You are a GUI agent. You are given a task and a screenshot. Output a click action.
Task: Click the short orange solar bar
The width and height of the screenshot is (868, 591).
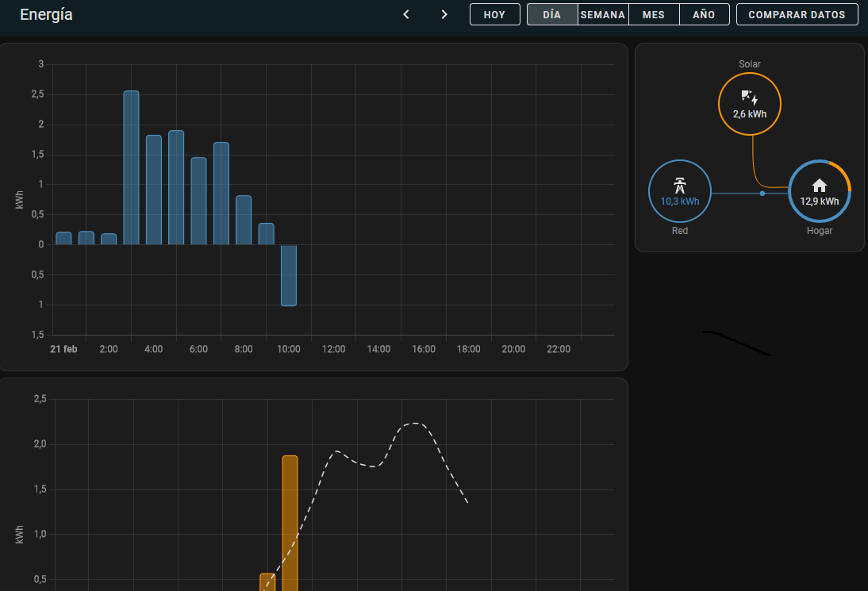pyautogui.click(x=267, y=582)
